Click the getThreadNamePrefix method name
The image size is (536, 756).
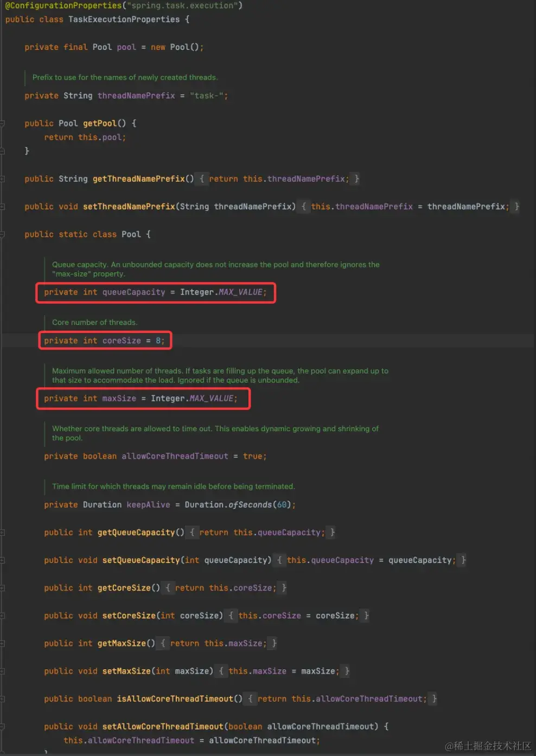[139, 179]
